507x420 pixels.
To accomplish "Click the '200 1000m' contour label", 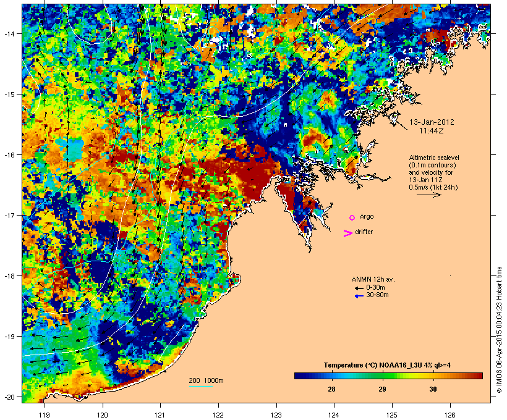I will [206, 380].
